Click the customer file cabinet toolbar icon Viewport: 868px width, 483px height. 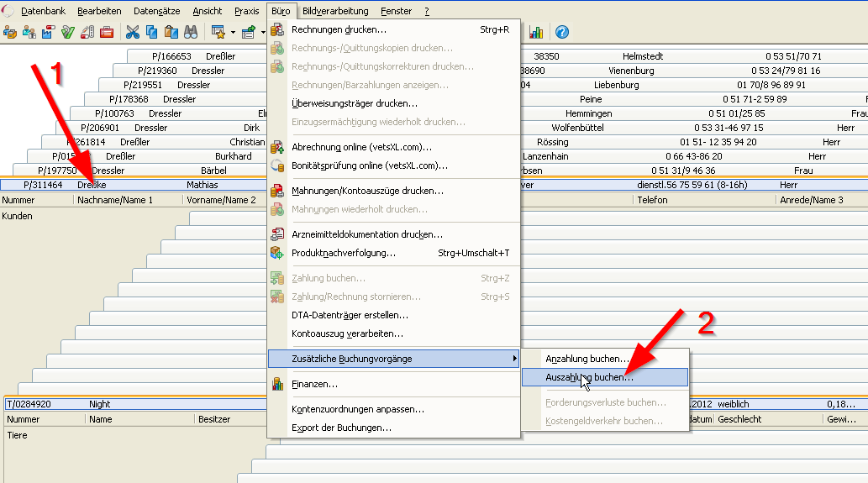[x=9, y=32]
